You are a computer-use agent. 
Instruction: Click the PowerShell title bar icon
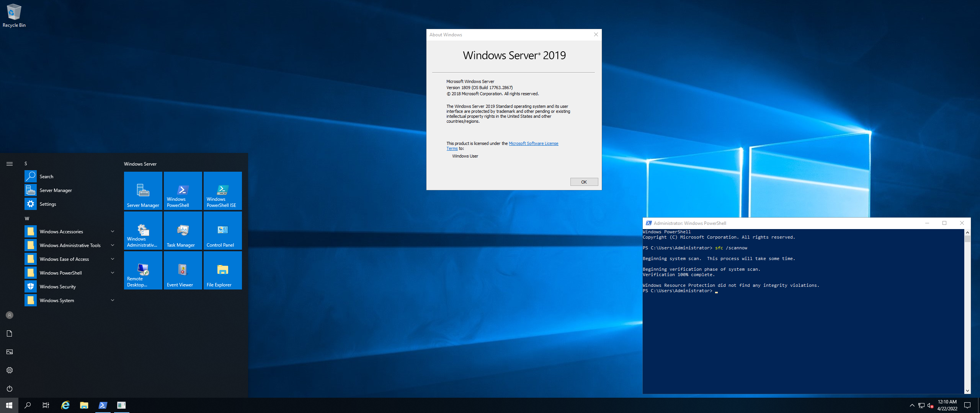pos(649,223)
